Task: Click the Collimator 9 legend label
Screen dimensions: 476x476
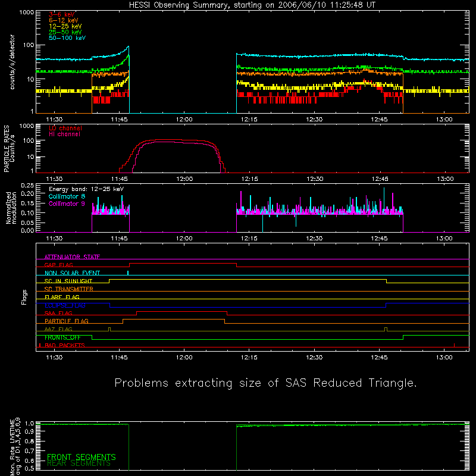Action: tap(67, 203)
